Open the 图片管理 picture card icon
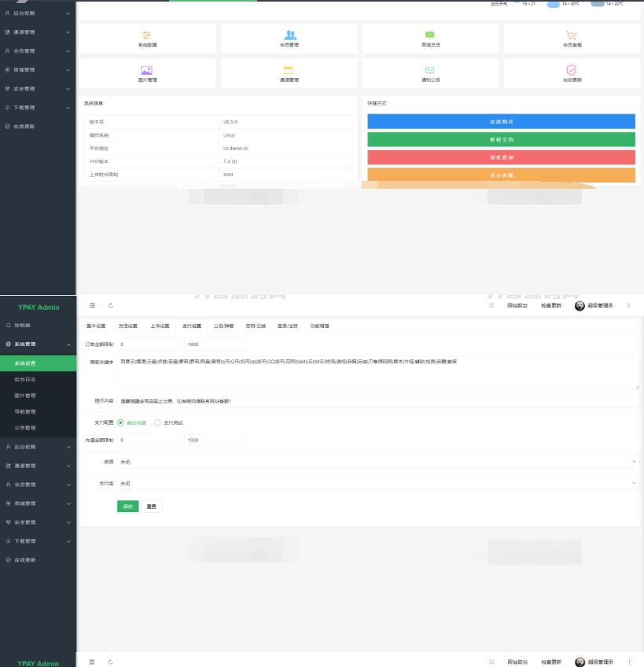644x667 pixels. coord(146,70)
